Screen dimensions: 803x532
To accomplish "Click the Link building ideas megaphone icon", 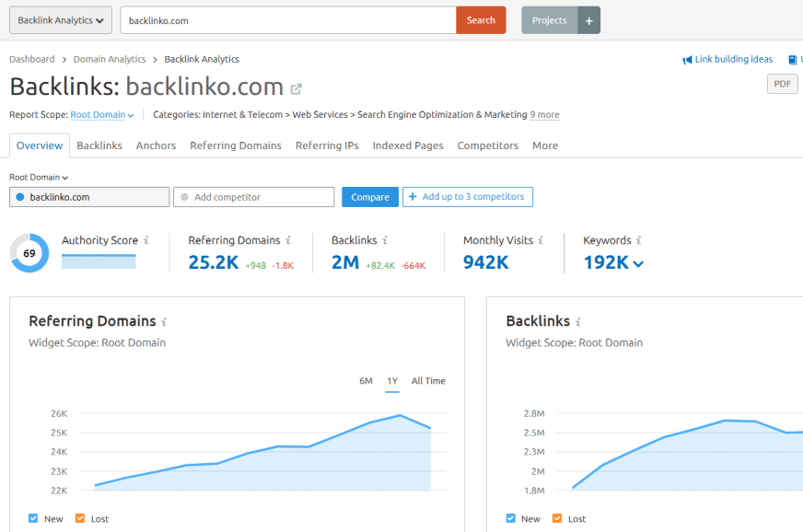I will (x=687, y=60).
